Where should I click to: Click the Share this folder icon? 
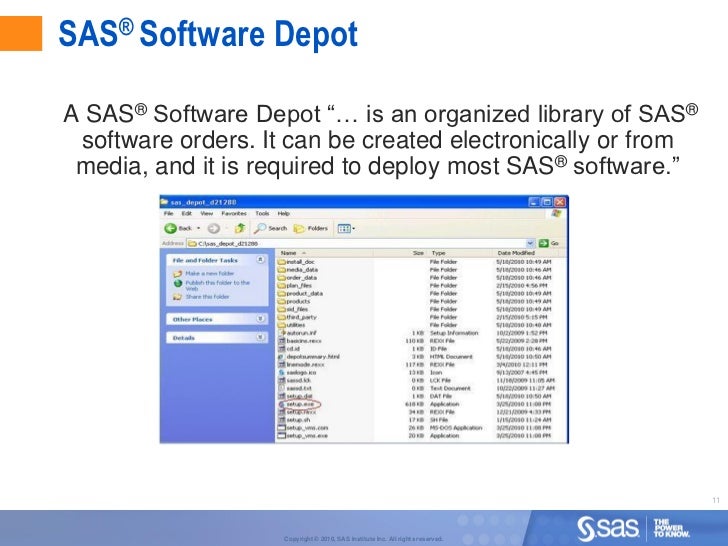[177, 297]
